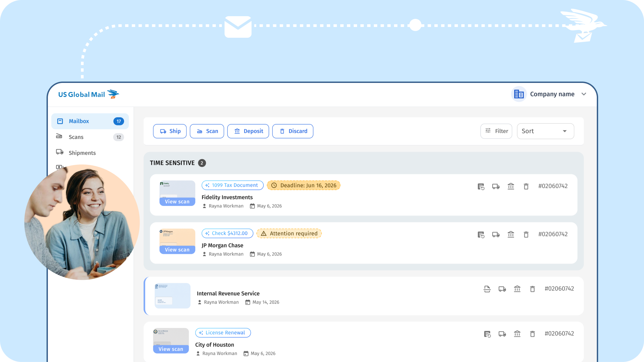Viewport: 644px width, 362px height.
Task: Open the Filter options
Action: [x=496, y=131]
